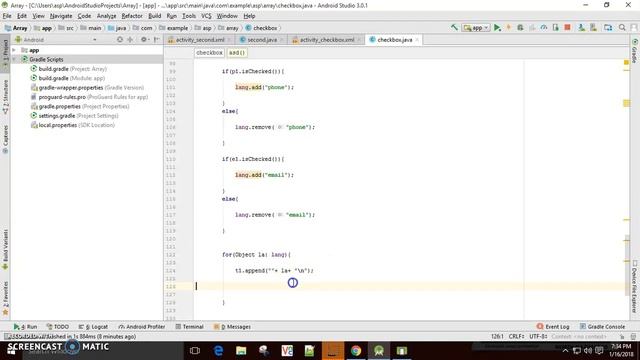Open the Captures side tool tab
This screenshot has height=360, width=640.
click(x=5, y=139)
